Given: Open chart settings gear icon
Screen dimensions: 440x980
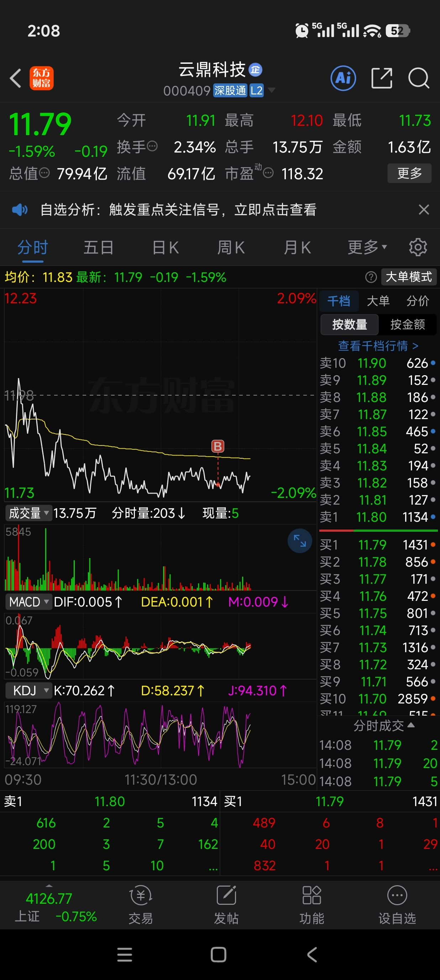Looking at the screenshot, I should pyautogui.click(x=418, y=247).
